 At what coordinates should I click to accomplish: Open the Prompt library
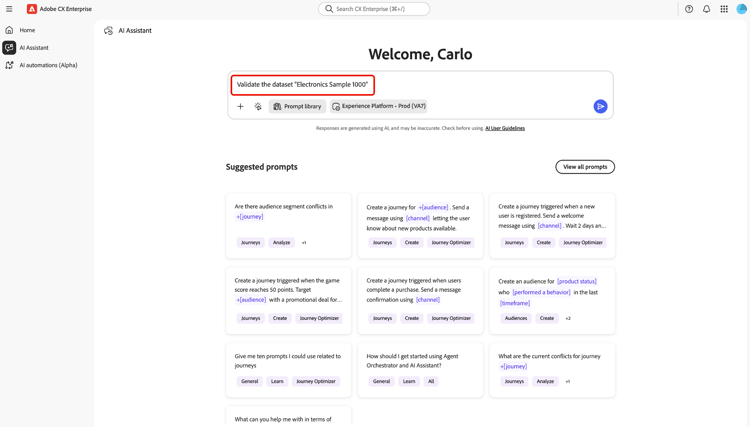pos(297,106)
